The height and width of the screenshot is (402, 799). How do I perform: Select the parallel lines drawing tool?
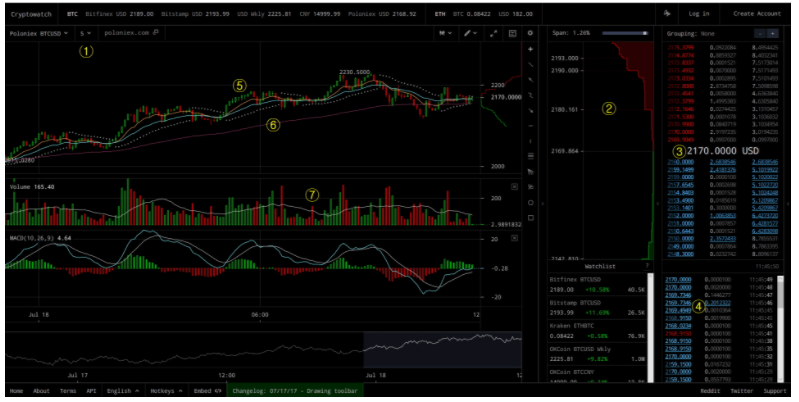point(530,156)
